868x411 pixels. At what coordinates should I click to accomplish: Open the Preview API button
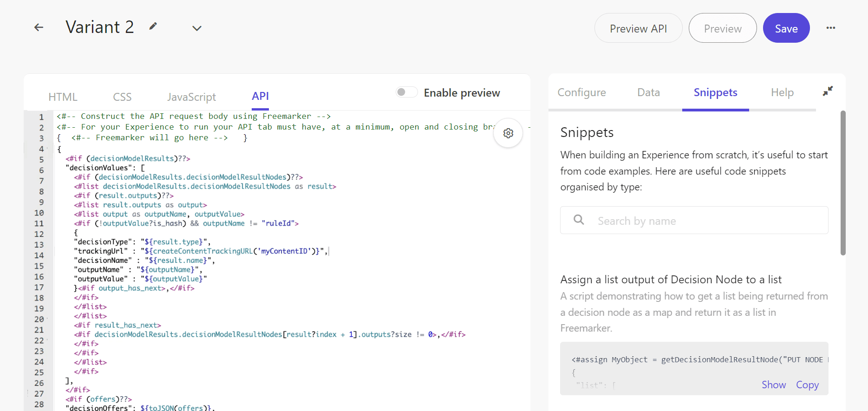[x=638, y=28]
